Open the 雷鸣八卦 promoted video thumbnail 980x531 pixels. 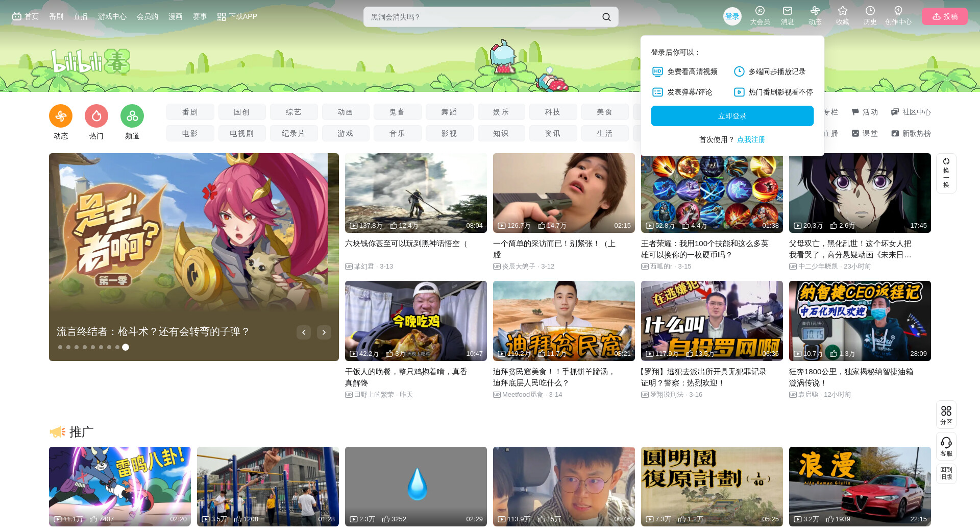point(120,487)
